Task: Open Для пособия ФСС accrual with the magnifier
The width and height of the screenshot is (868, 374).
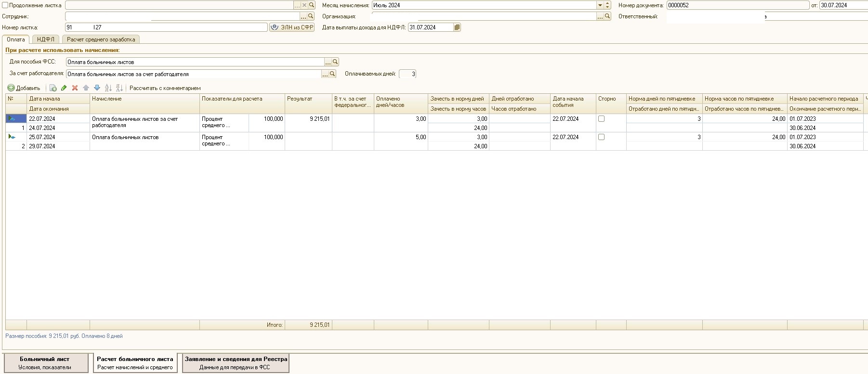Action: 335,62
